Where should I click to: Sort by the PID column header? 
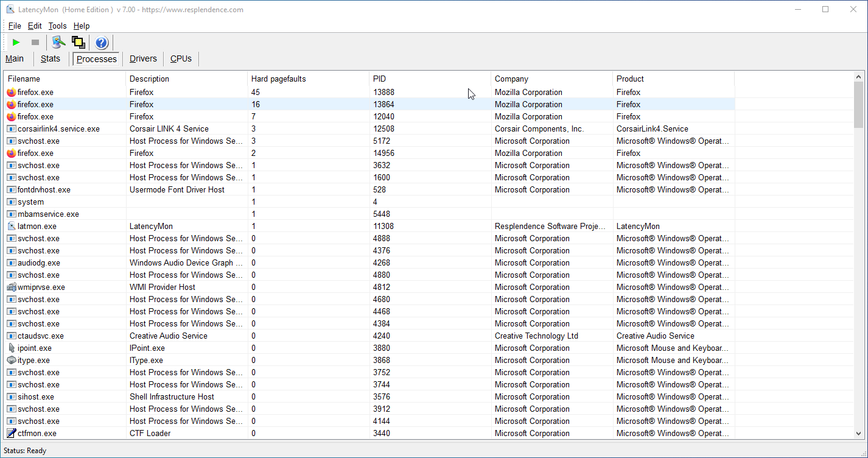(430, 79)
